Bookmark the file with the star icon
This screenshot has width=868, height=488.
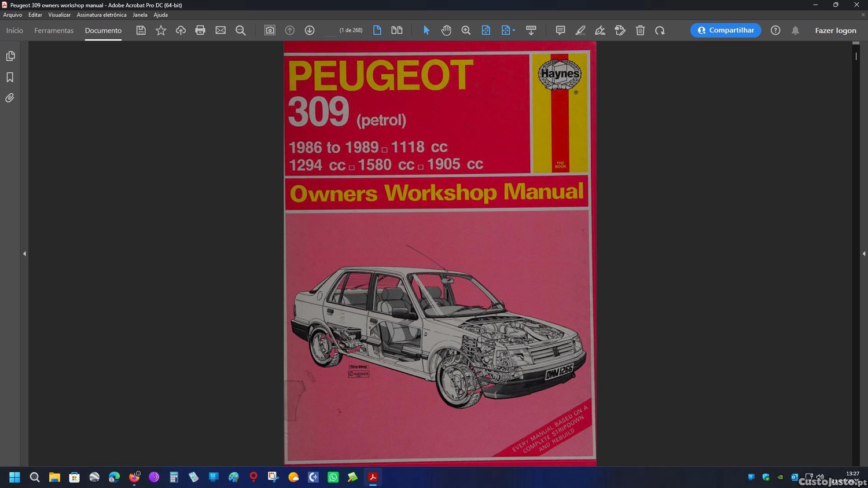[x=161, y=30]
